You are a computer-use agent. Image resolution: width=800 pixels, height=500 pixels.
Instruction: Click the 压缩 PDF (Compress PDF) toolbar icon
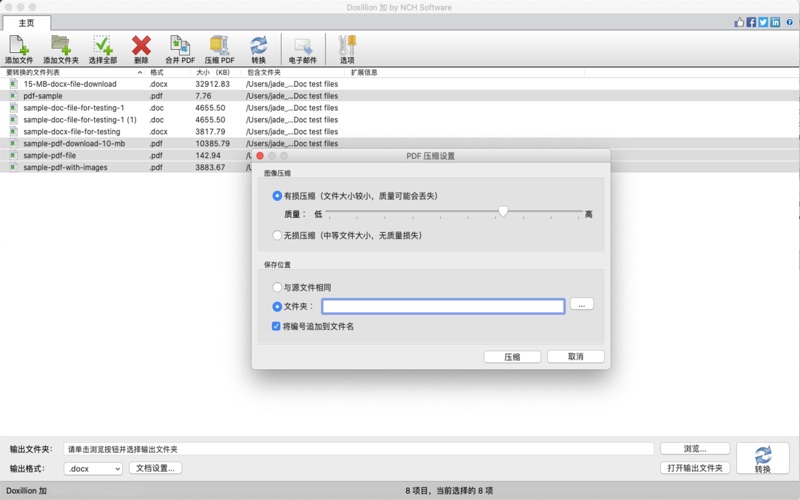point(219,48)
